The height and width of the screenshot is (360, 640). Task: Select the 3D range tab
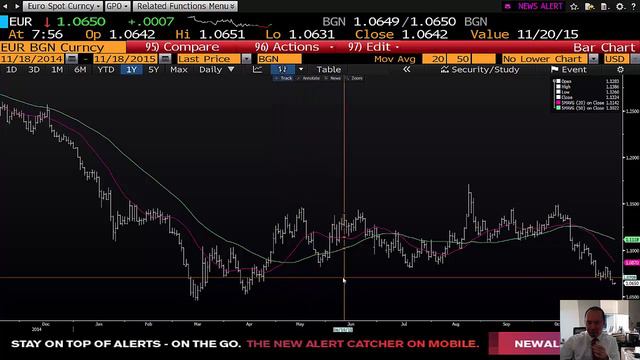click(x=34, y=69)
